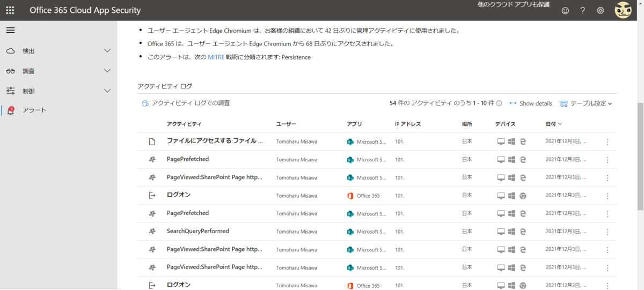Open the app launcher waffle icon
Screen dimensions: 644x290
pyautogui.click(x=10, y=10)
